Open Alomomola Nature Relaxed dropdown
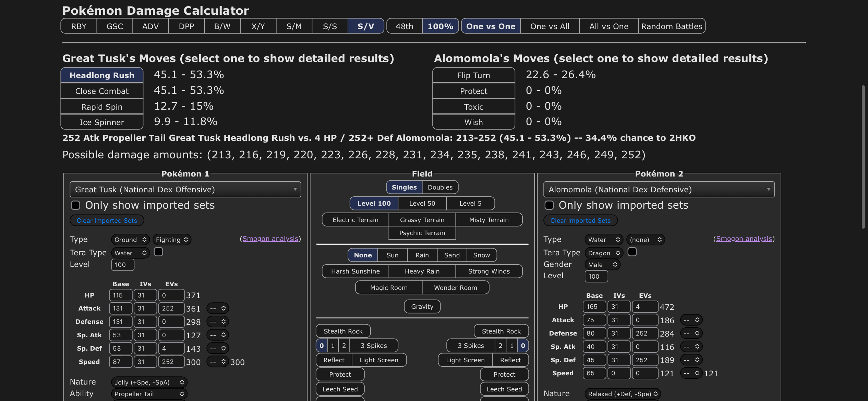 tap(623, 394)
